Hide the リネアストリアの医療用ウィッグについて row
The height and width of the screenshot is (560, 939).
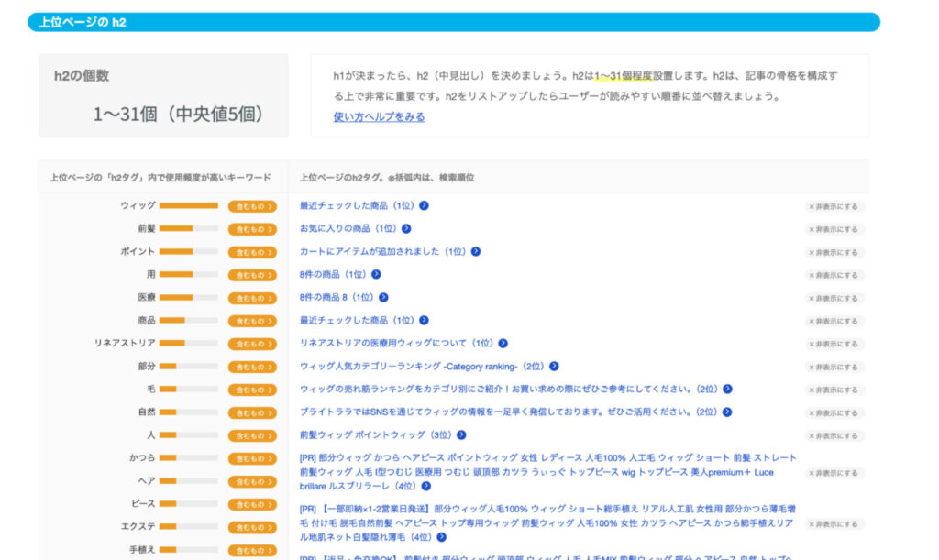click(x=834, y=344)
